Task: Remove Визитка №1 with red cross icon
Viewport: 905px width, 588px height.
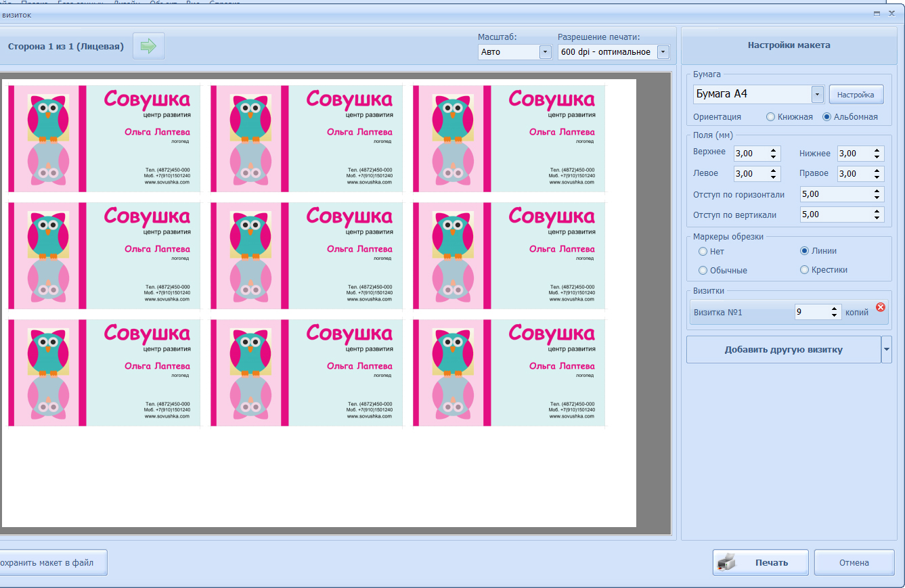Action: click(881, 307)
